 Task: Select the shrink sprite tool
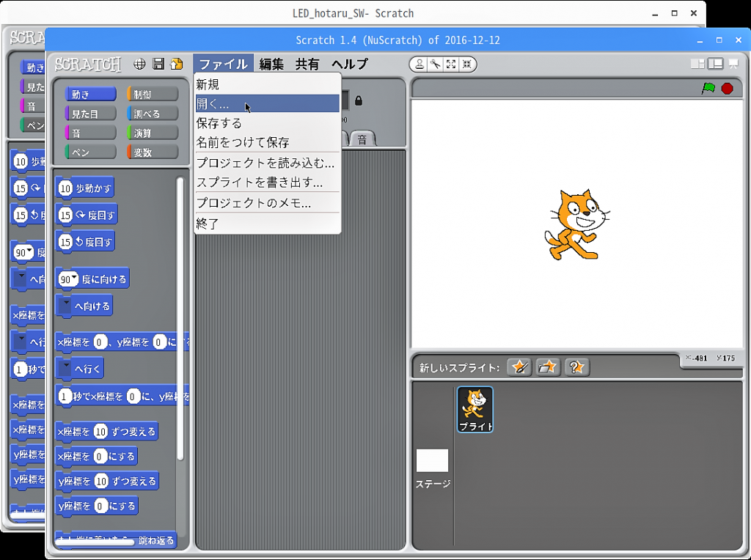pyautogui.click(x=467, y=65)
